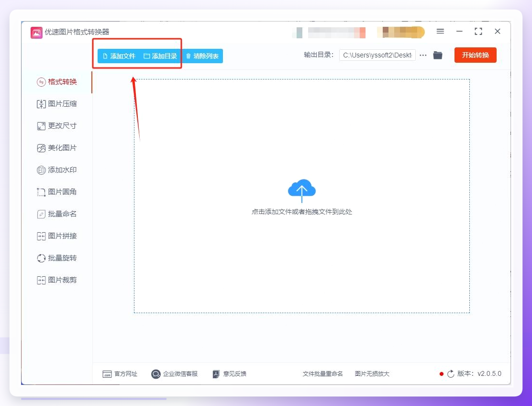Minimize the converter window
Viewport: 532px width, 406px height.
coord(459,31)
